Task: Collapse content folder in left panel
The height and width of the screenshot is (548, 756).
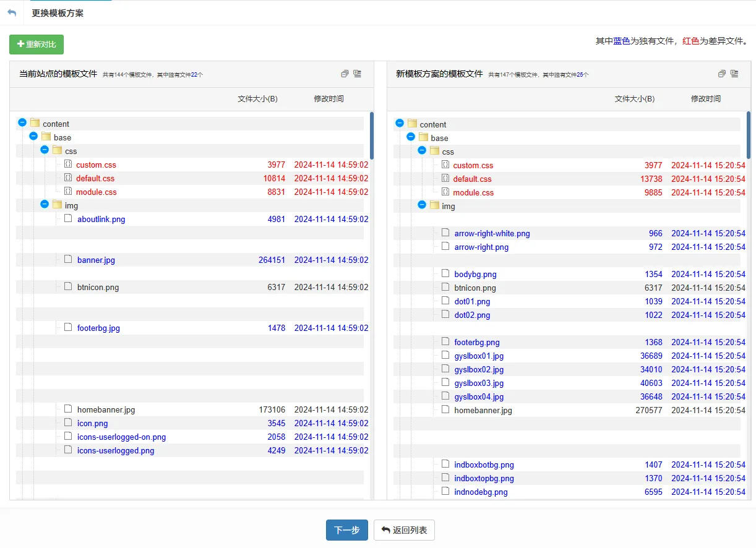Action: [x=22, y=123]
